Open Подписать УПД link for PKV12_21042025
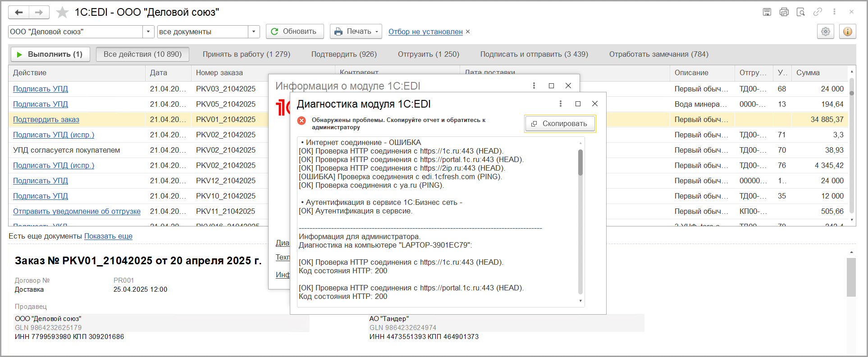 41,181
